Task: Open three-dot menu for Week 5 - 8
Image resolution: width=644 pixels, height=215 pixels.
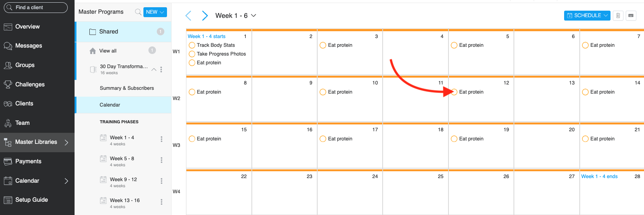Action: coord(161,160)
